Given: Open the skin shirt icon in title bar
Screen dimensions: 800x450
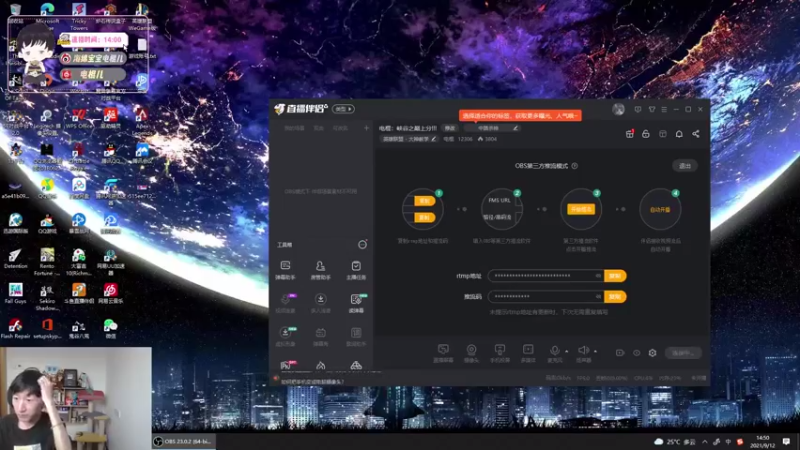Looking at the screenshot, I should [x=652, y=109].
